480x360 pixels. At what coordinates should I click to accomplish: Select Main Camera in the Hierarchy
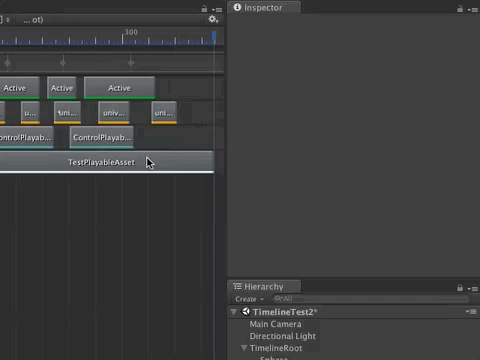[x=275, y=324]
